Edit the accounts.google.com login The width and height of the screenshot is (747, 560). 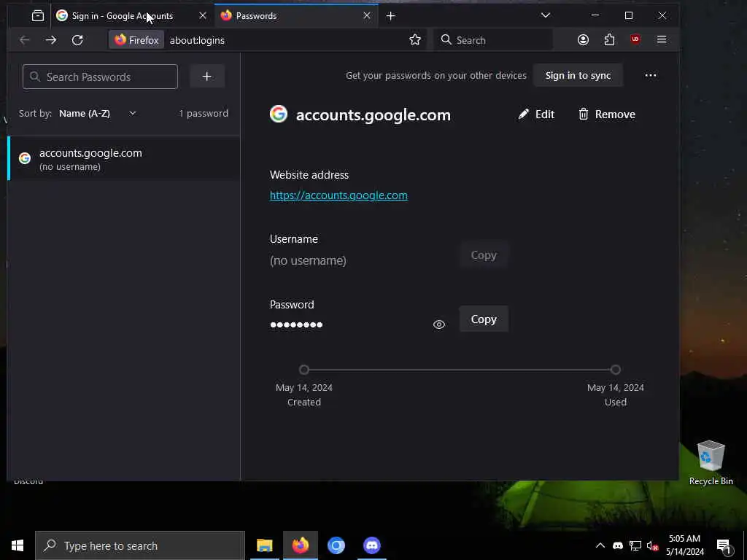tap(536, 114)
